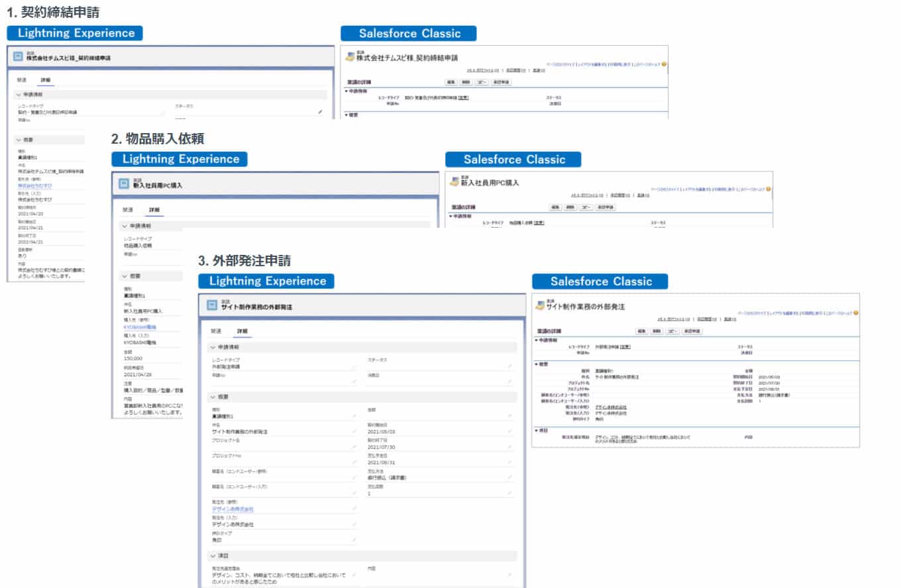The image size is (901, 588).
Task: Collapse 概要 section in 外部発注申請 Lightning view
Action: (x=213, y=397)
